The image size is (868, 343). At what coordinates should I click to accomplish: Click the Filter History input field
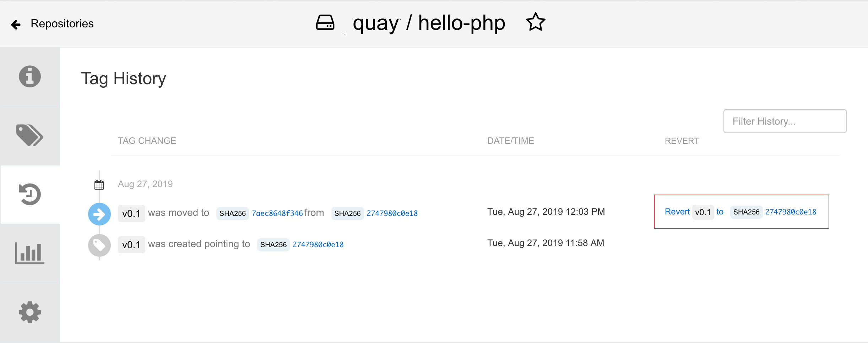coord(785,121)
